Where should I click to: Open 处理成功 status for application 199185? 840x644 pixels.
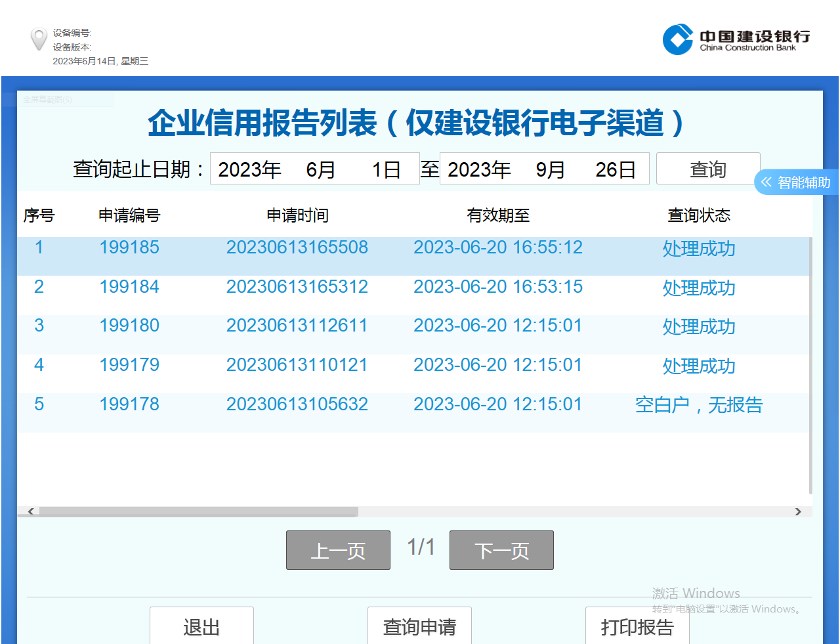(699, 249)
